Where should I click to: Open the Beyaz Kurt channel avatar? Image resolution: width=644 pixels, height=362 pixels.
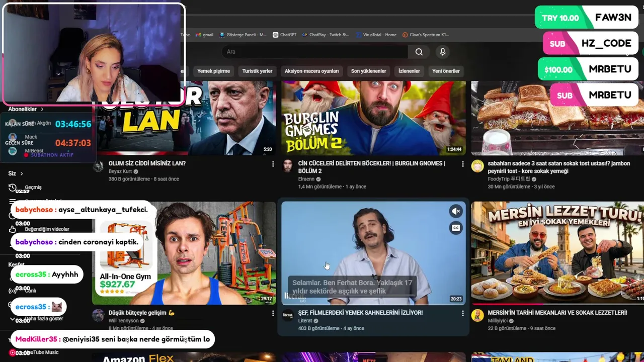98,166
